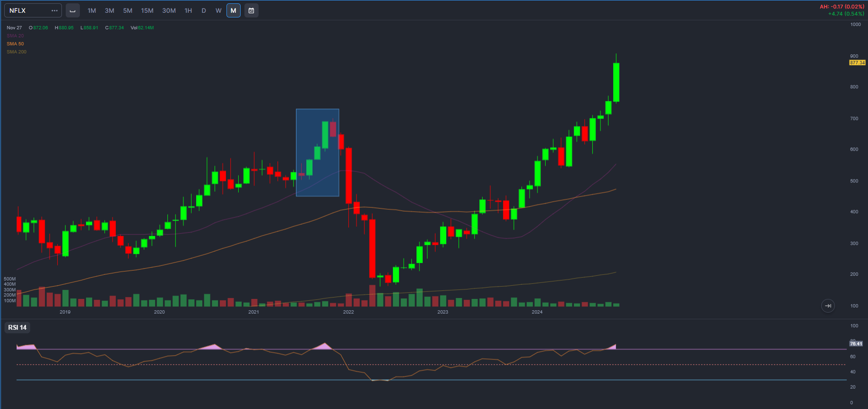The image size is (868, 409).
Task: Open the calendar date picker icon
Action: [x=252, y=10]
